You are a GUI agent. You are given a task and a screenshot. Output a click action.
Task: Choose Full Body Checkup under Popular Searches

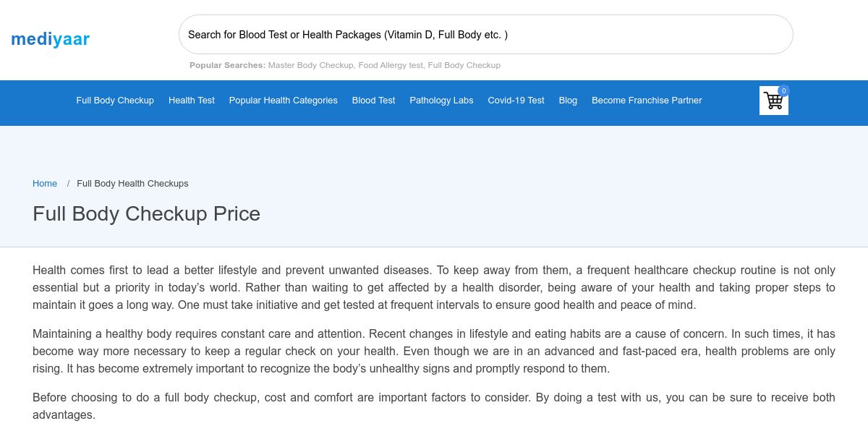point(464,65)
